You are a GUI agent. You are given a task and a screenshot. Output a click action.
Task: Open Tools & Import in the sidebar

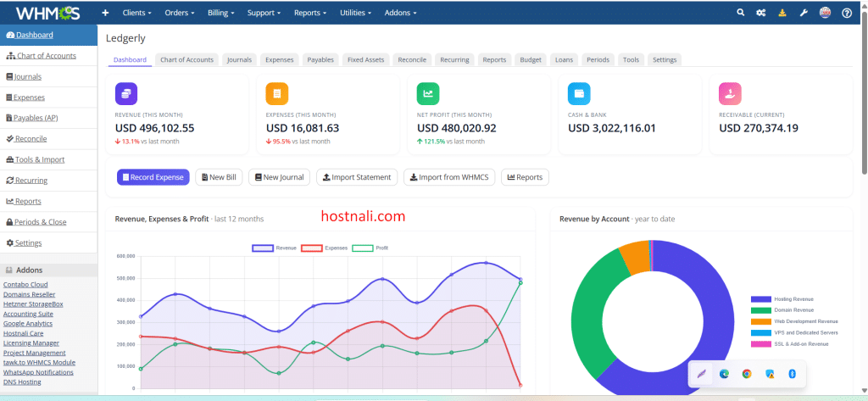pyautogui.click(x=48, y=159)
